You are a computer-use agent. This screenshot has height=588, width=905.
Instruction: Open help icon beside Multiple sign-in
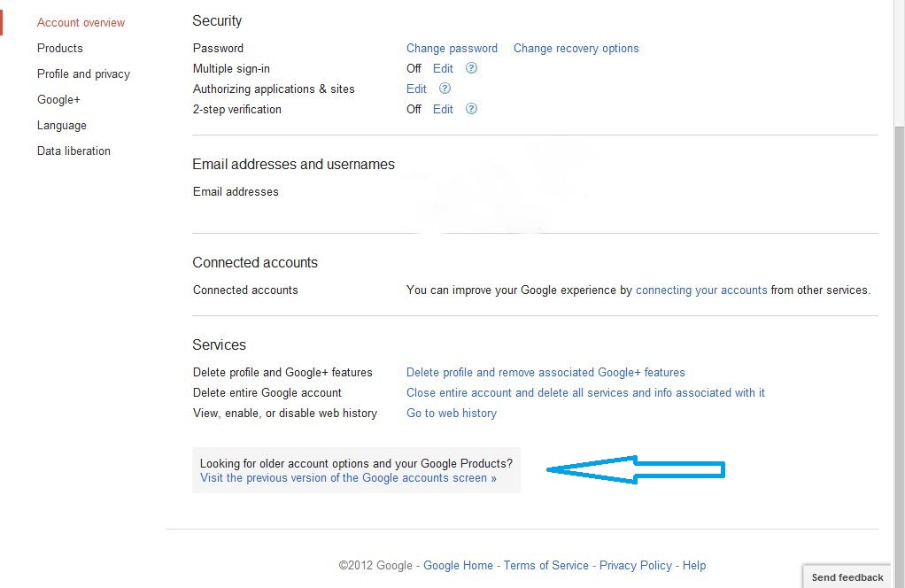coord(472,68)
